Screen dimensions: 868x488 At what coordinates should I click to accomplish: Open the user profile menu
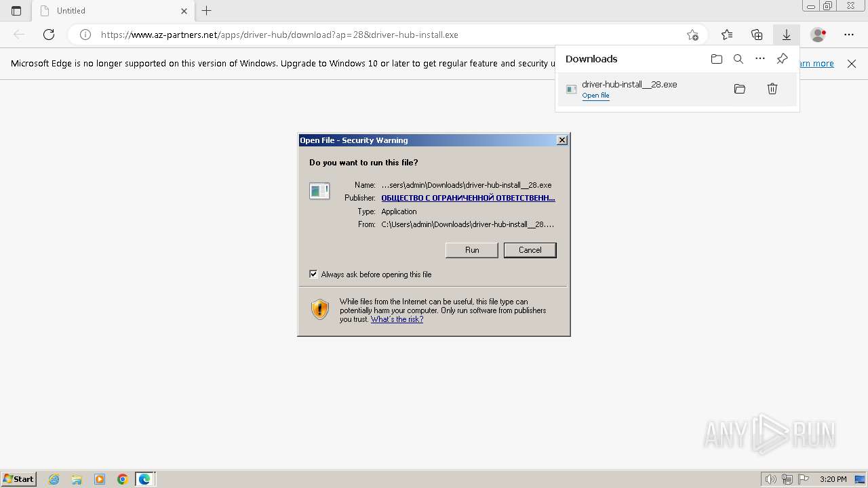[818, 35]
